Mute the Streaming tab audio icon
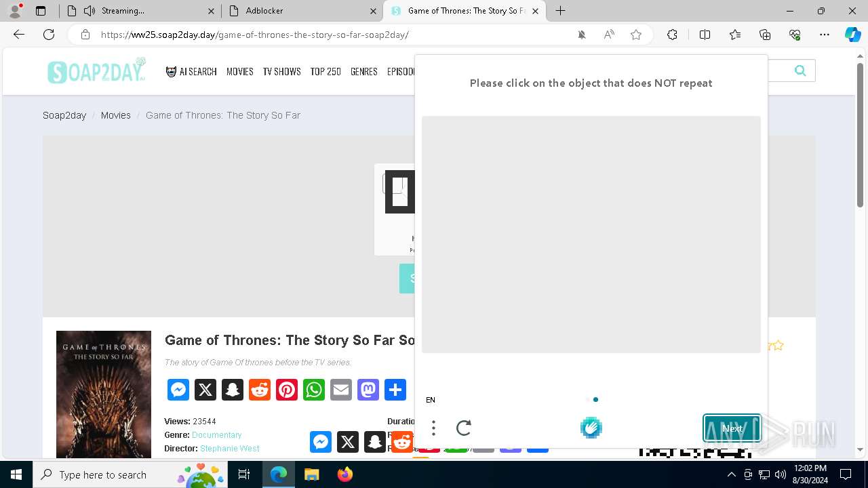 [x=90, y=11]
